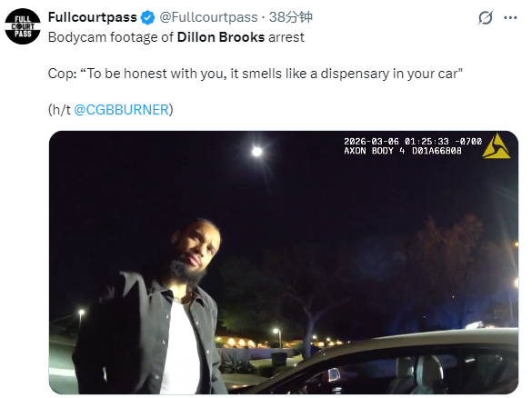
Task: Click the bold Dillon Brooks text
Action: (221, 37)
